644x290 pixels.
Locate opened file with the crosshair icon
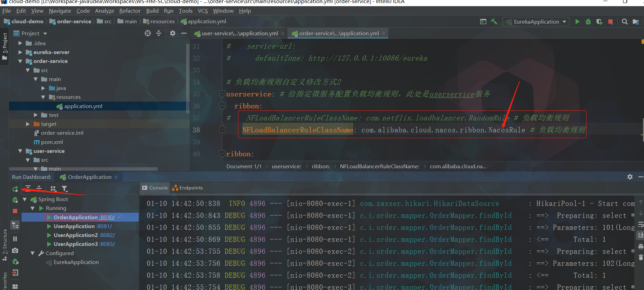point(148,33)
